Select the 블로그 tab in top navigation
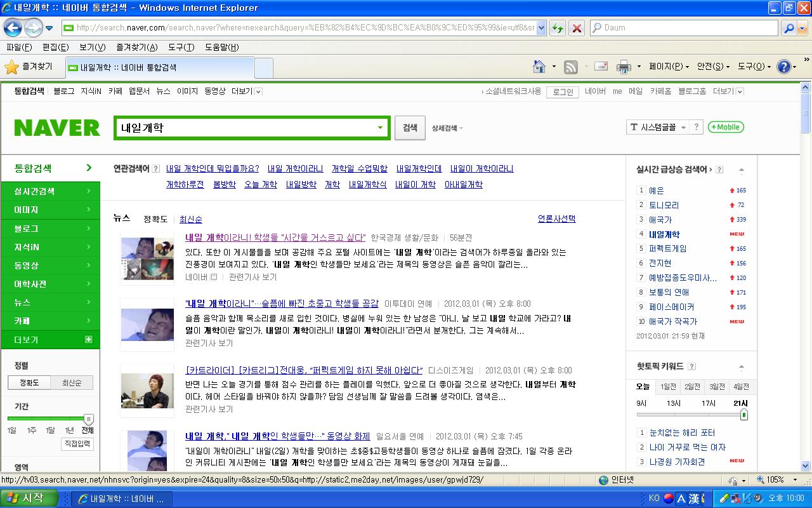This screenshot has height=508, width=812. [x=64, y=91]
